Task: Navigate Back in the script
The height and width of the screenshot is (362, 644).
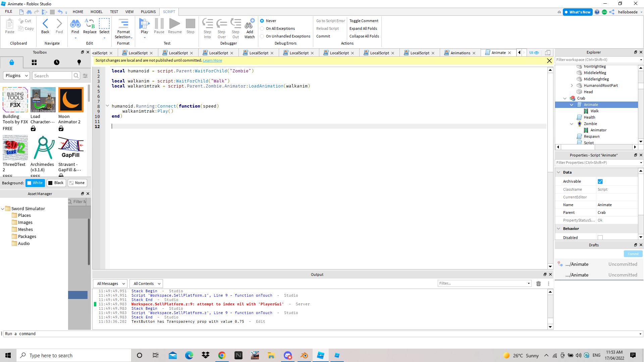Action: click(x=45, y=24)
